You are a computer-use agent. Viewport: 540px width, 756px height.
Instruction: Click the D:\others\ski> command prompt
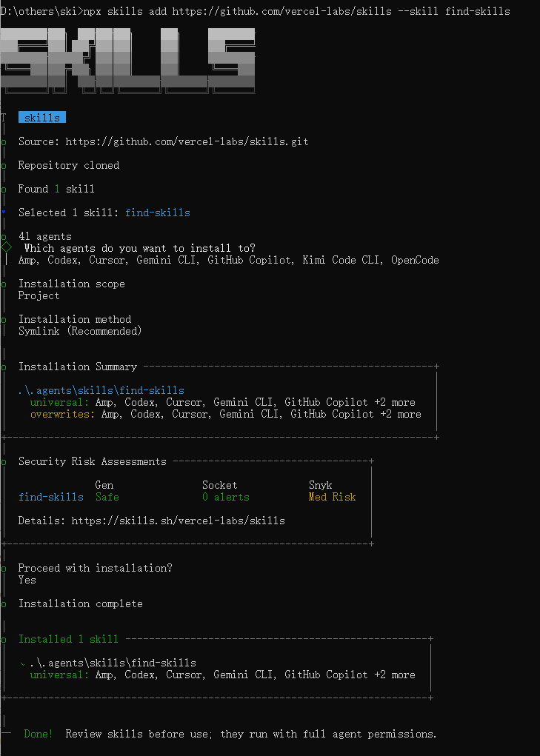pos(42,10)
